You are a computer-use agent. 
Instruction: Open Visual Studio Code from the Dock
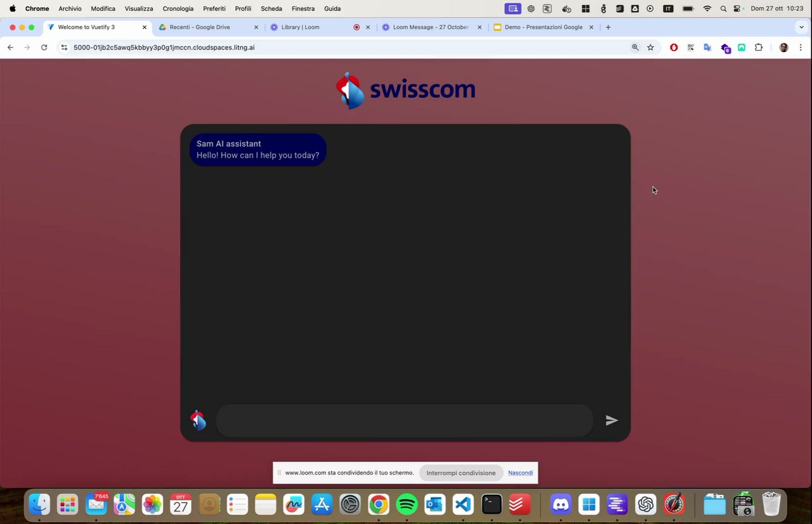click(x=463, y=505)
